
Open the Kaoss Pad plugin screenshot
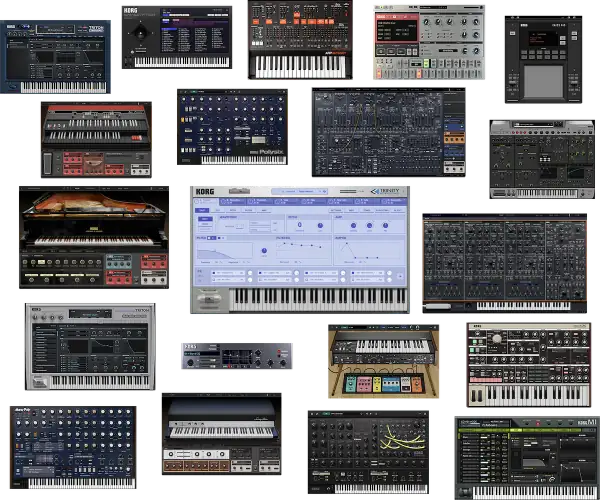(x=543, y=60)
